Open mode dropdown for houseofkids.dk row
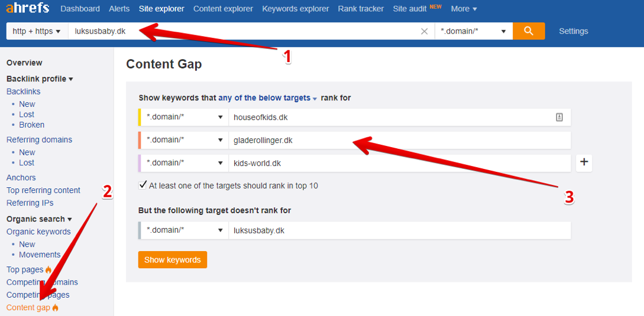The height and width of the screenshot is (316, 644). [x=185, y=118]
